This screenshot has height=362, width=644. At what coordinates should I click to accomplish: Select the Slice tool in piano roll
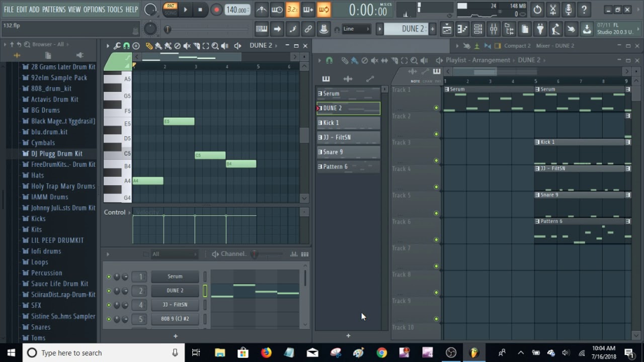196,46
